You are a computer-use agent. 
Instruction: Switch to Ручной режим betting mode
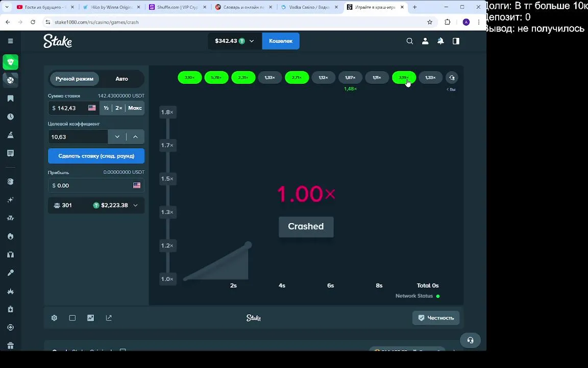74,79
